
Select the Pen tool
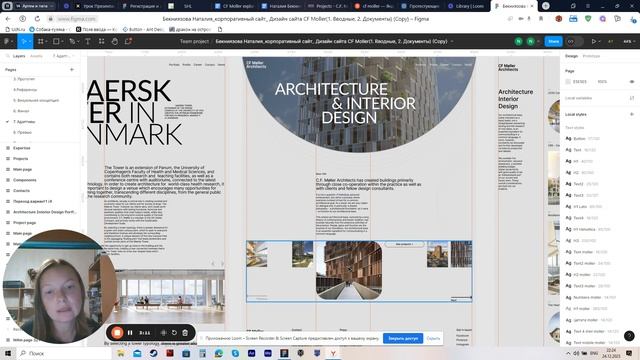tap(72, 41)
